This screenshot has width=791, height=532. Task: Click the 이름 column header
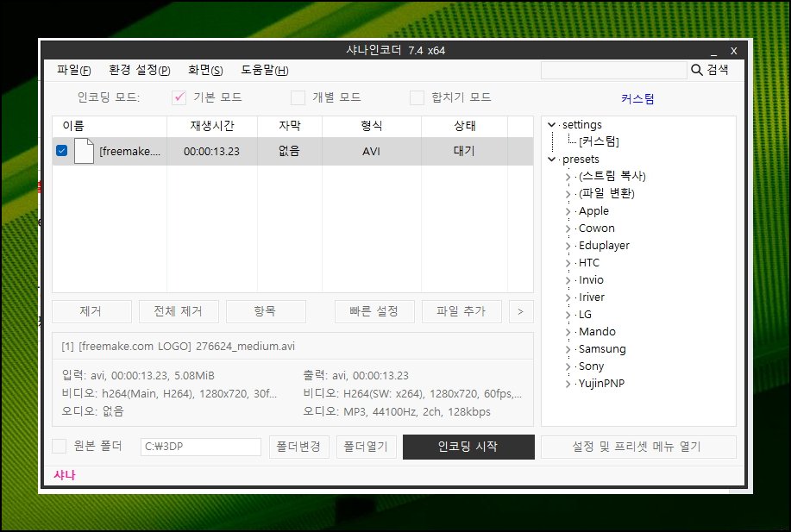point(110,126)
